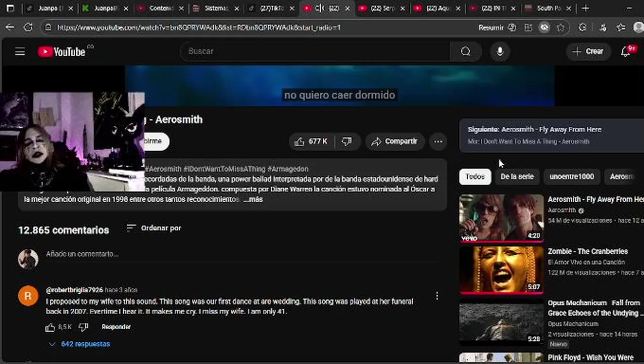The height and width of the screenshot is (364, 644).
Task: Open the YouTube guide hamburger menu
Action: 20,52
